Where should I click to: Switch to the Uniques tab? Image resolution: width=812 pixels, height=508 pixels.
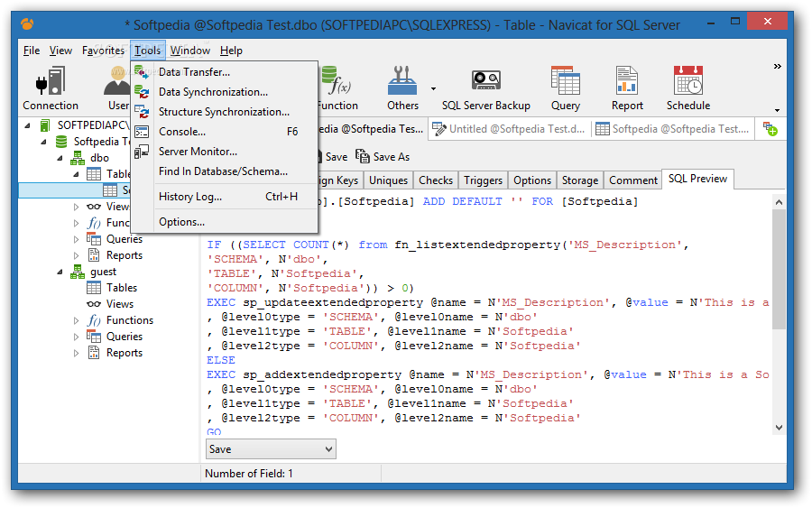pyautogui.click(x=388, y=180)
